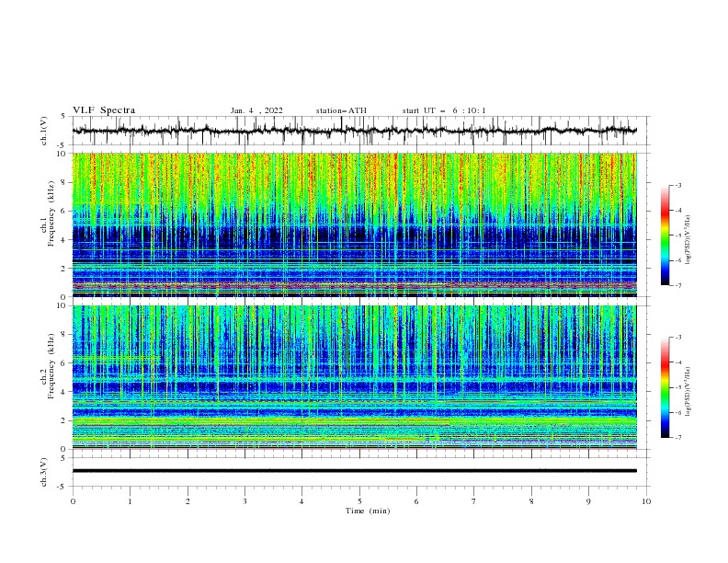Click the ch.2 spectrogram panel
The image size is (728, 563).
(354, 377)
